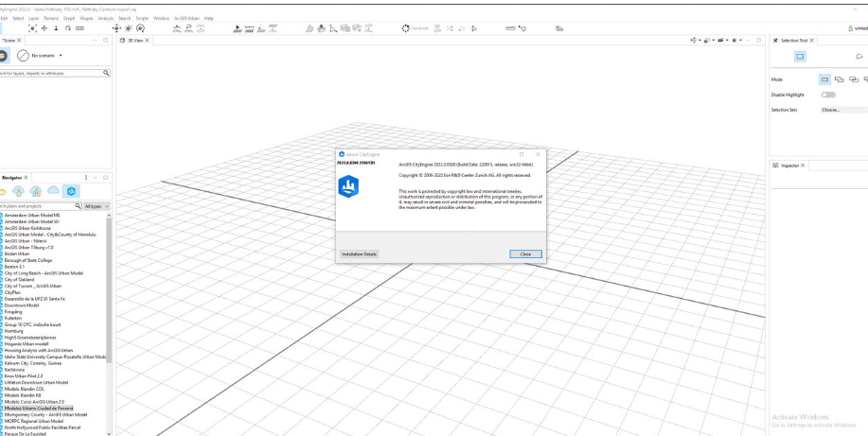Click the ArcGIS Urban icon in Navigator
The width and height of the screenshot is (868, 436).
point(71,191)
